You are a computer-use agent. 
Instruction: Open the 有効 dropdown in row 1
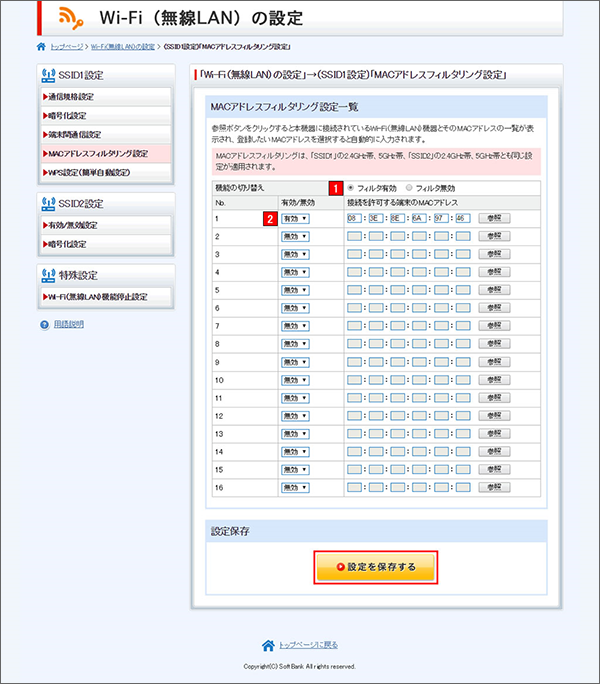click(x=295, y=219)
